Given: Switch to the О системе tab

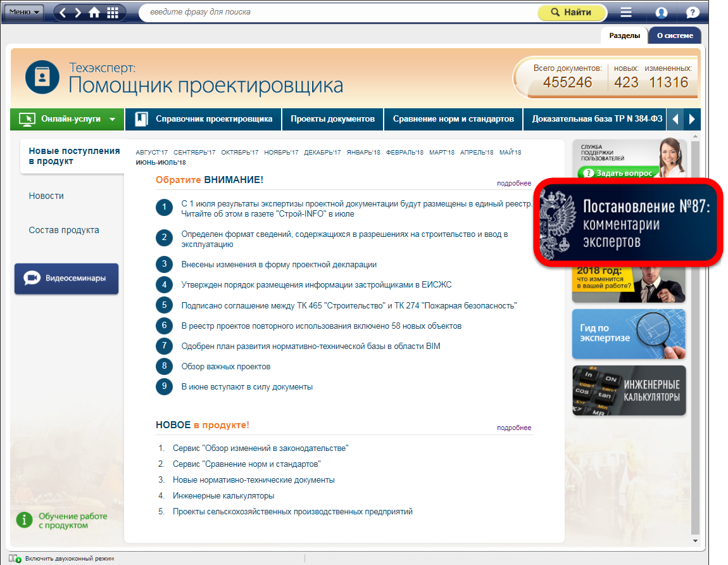Looking at the screenshot, I should coord(675,35).
